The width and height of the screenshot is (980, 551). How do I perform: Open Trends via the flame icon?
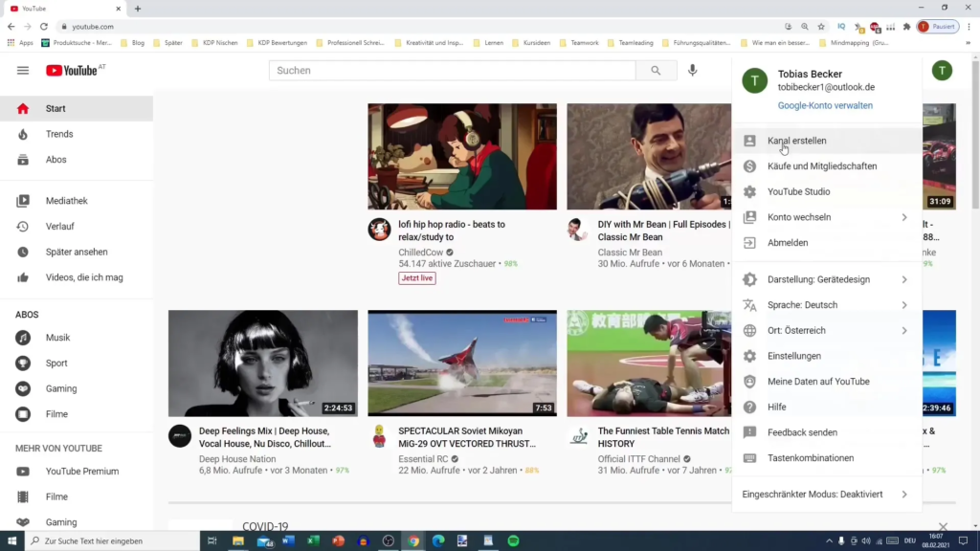(23, 134)
